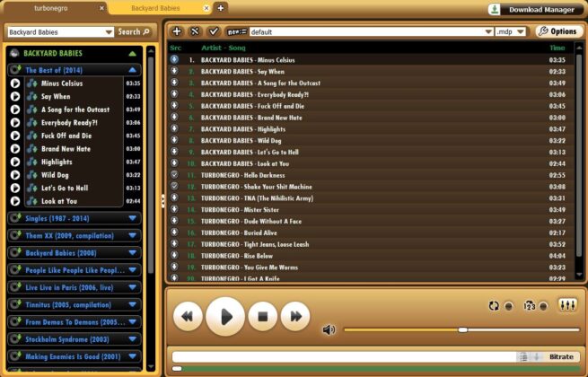Open the Options button
This screenshot has height=377, width=588.
coord(558,31)
